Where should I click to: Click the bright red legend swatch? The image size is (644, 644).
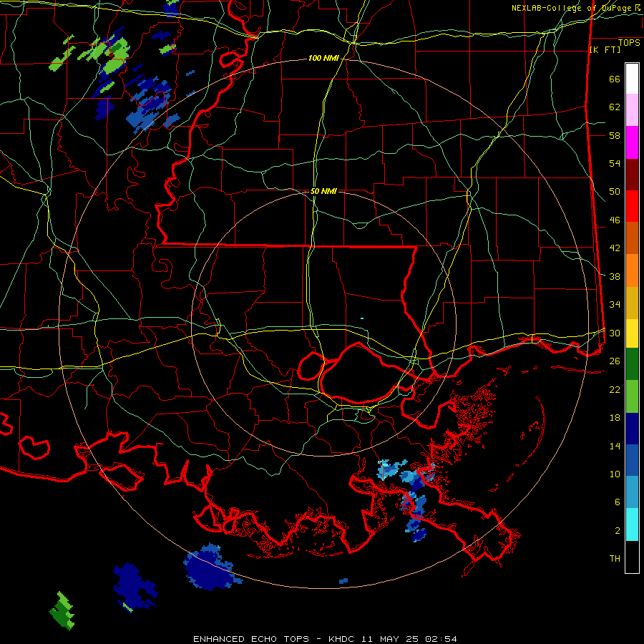(632, 206)
